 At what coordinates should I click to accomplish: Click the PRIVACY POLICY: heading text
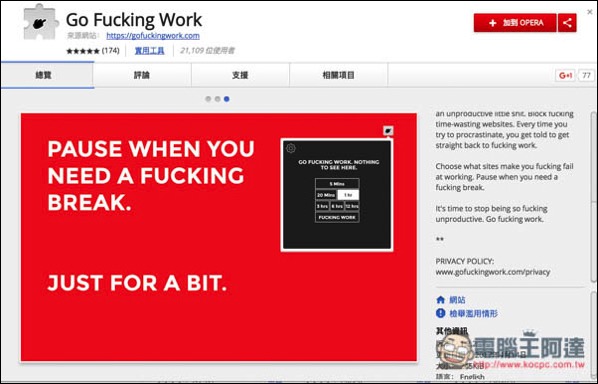(465, 261)
